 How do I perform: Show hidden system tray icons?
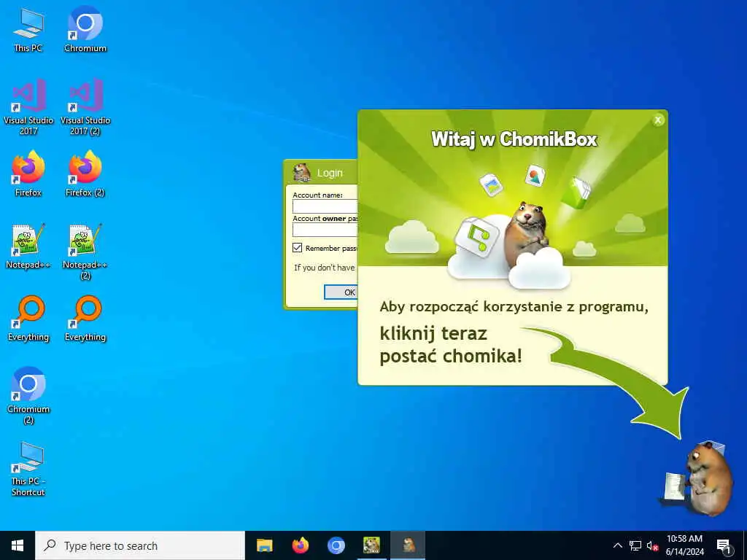coord(617,545)
